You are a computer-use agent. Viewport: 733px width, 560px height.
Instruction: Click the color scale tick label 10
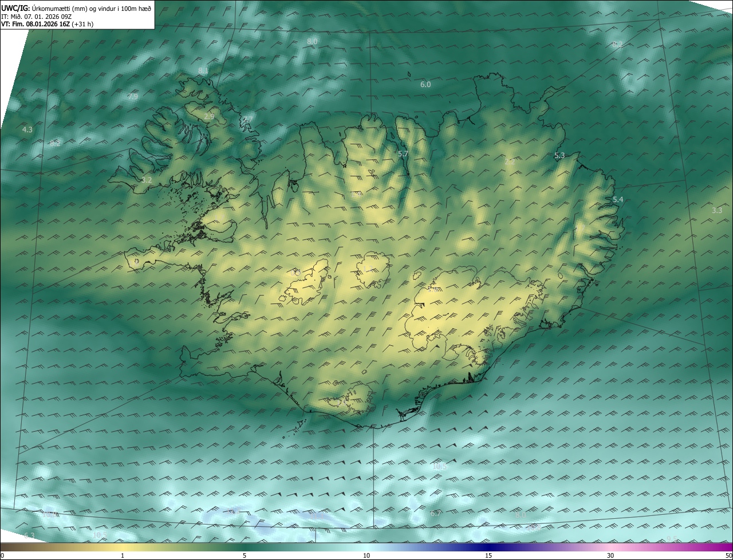(366, 555)
